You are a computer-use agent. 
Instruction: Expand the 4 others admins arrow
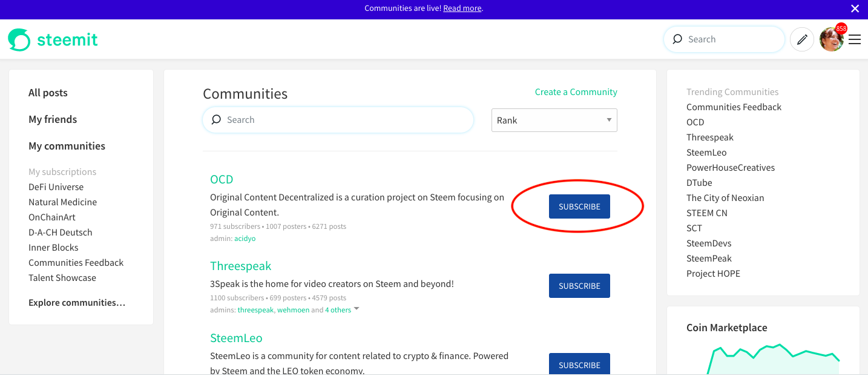tap(357, 309)
